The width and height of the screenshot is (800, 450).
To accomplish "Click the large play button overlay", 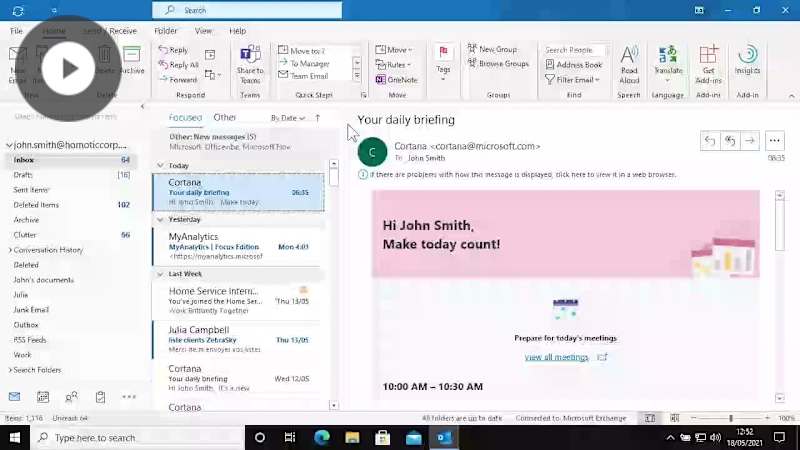I will click(x=68, y=68).
